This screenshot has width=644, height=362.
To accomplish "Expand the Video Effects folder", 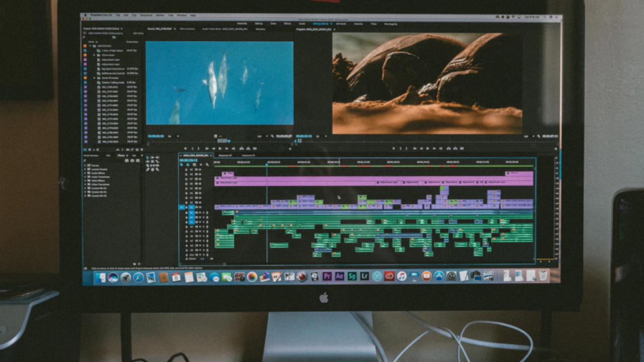I will coord(85,180).
